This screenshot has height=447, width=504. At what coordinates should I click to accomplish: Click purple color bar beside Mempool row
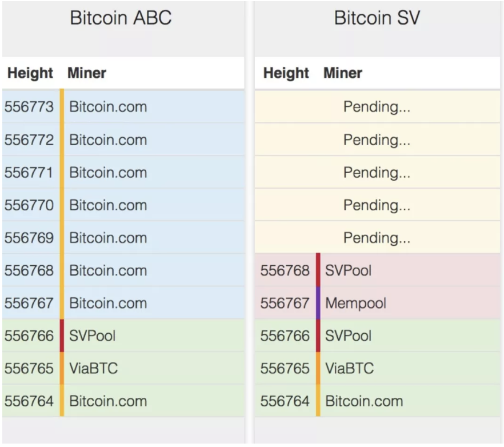(318, 303)
